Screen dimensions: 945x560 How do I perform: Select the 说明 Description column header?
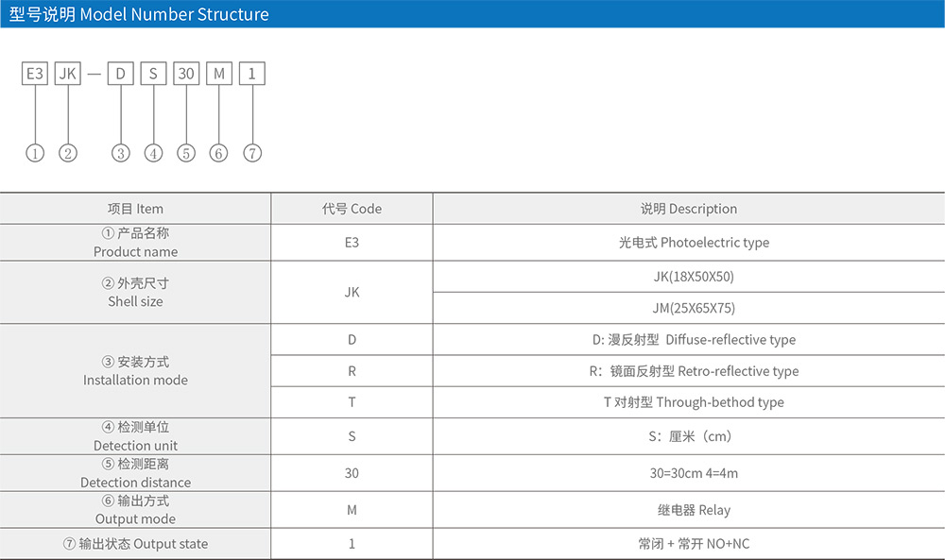coord(688,209)
